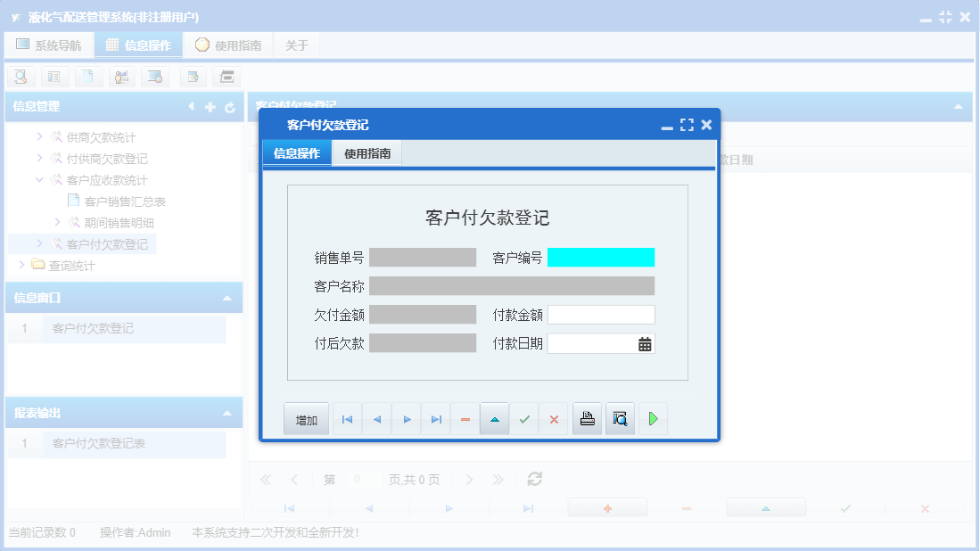Click the refresh icon in the pagination bar
The height and width of the screenshot is (551, 980).
(x=533, y=479)
